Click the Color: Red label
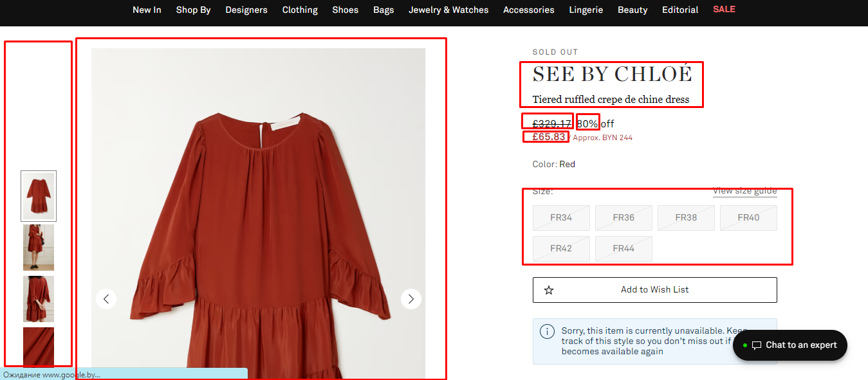This screenshot has height=380, width=868. pyautogui.click(x=554, y=164)
